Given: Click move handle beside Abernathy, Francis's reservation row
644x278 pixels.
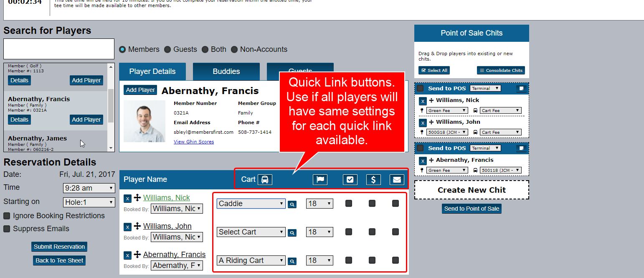Looking at the screenshot, I should click(137, 255).
